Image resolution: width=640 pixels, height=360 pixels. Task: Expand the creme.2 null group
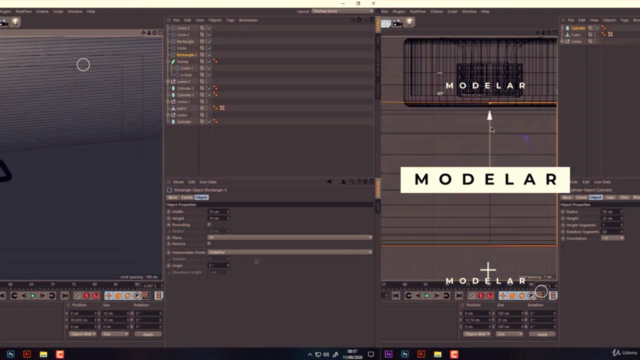point(168,82)
